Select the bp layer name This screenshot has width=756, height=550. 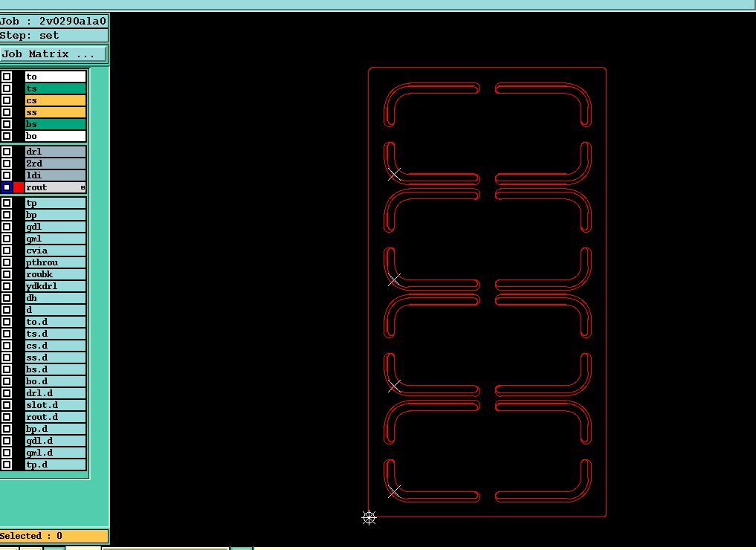coord(56,215)
